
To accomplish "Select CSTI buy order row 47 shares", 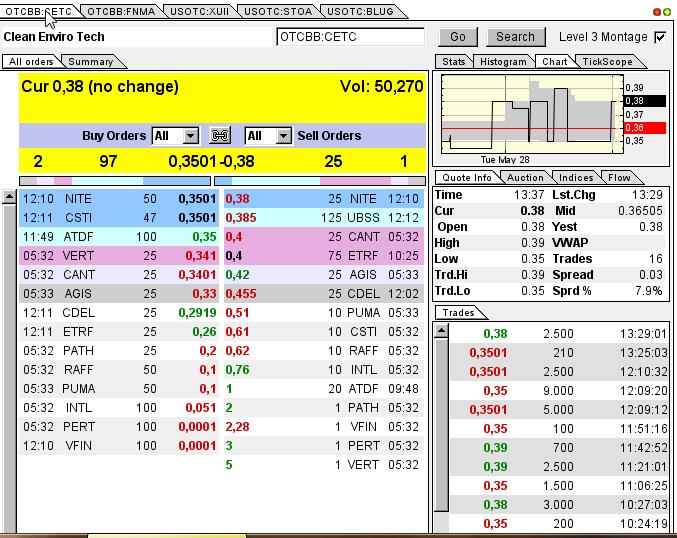I will coord(119,218).
